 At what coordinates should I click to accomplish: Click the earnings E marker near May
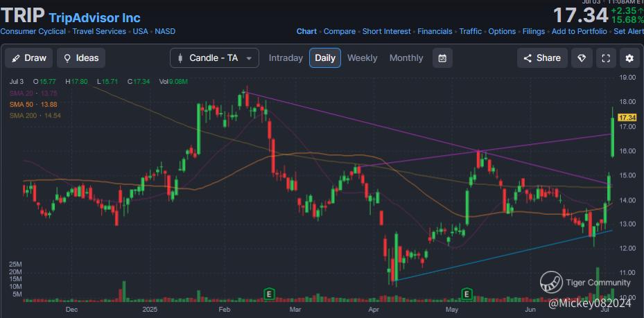[467, 294]
